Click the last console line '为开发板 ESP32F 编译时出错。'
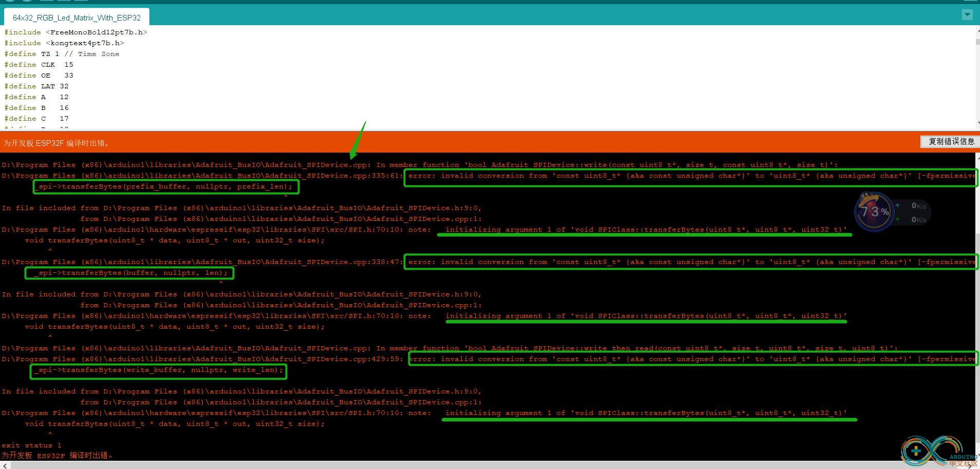 coord(57,455)
